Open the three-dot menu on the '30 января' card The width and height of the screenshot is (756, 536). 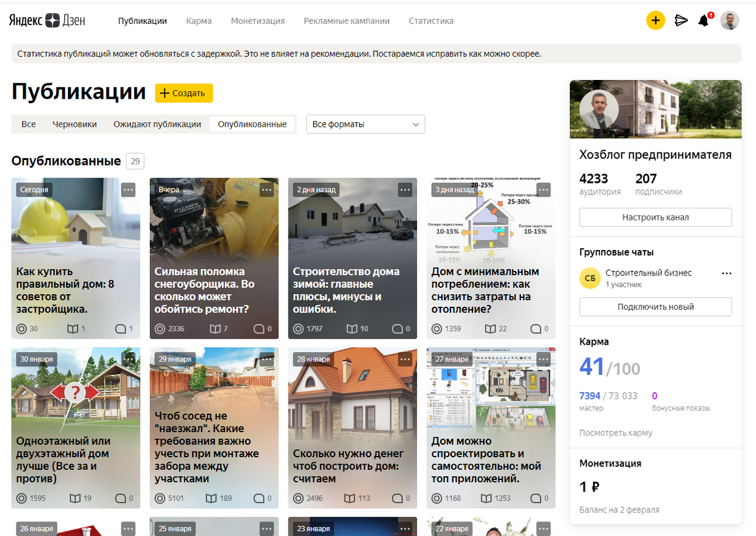tap(128, 359)
